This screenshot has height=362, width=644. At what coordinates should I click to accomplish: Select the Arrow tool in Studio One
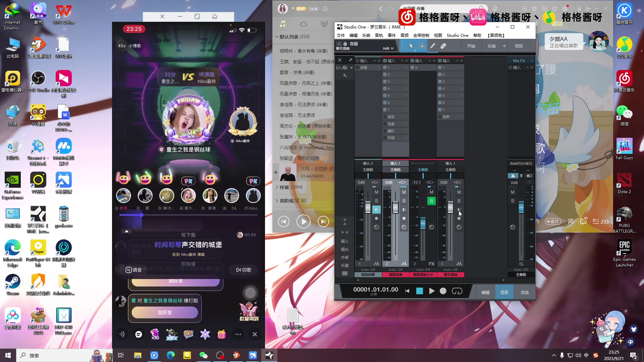pyautogui.click(x=411, y=46)
